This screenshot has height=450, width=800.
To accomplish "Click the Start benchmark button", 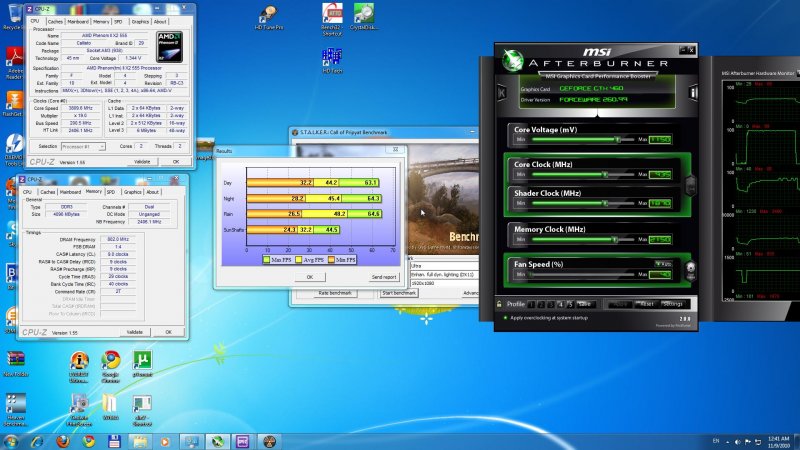I will pyautogui.click(x=399, y=293).
